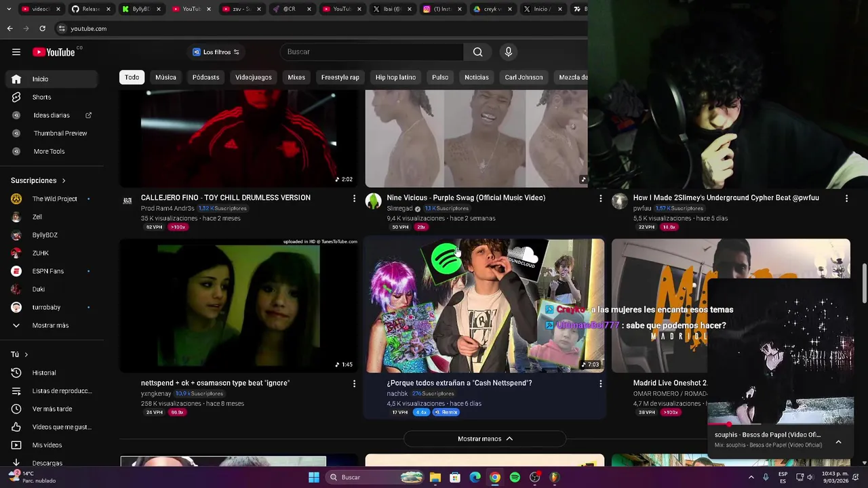Image resolution: width=868 pixels, height=488 pixels.
Task: Focus the Buscar search field on YouTube
Action: tap(372, 52)
